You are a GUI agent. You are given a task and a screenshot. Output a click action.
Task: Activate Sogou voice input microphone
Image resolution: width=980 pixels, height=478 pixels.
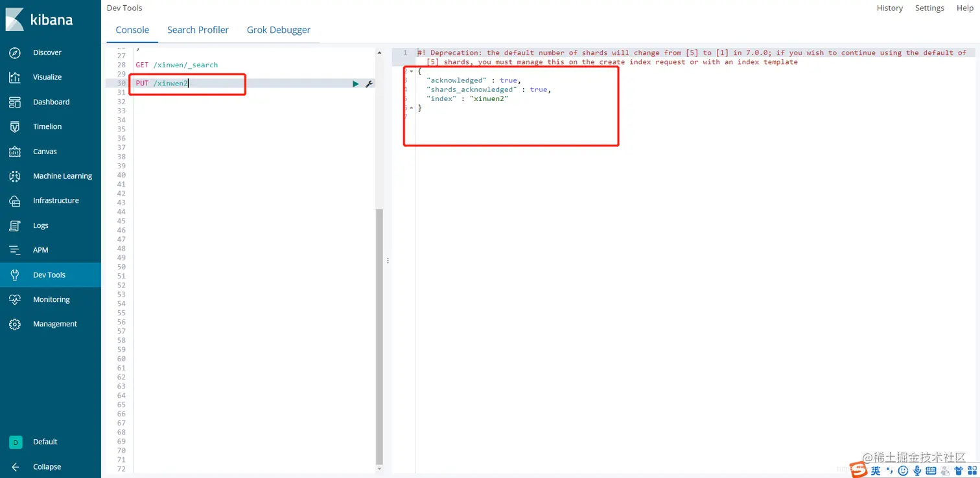[x=917, y=471]
